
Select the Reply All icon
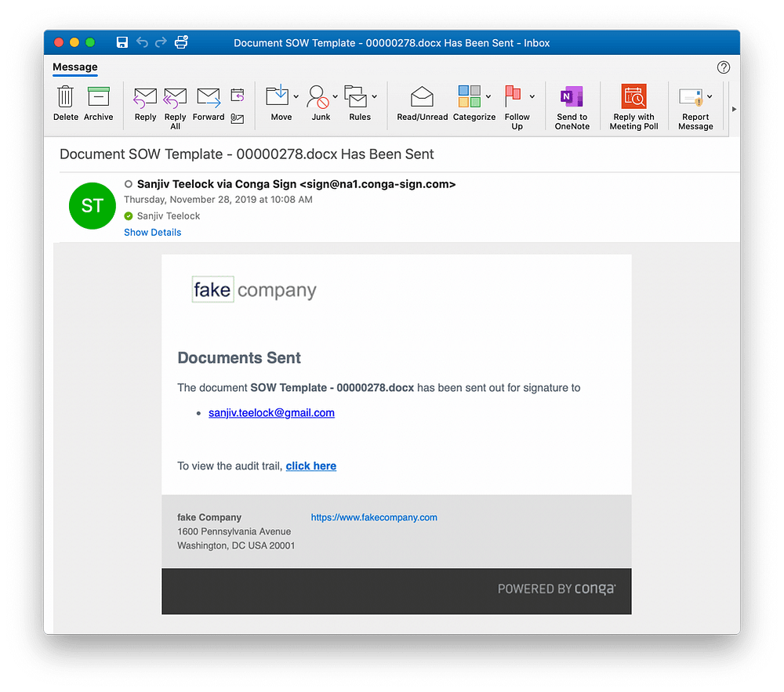click(175, 104)
